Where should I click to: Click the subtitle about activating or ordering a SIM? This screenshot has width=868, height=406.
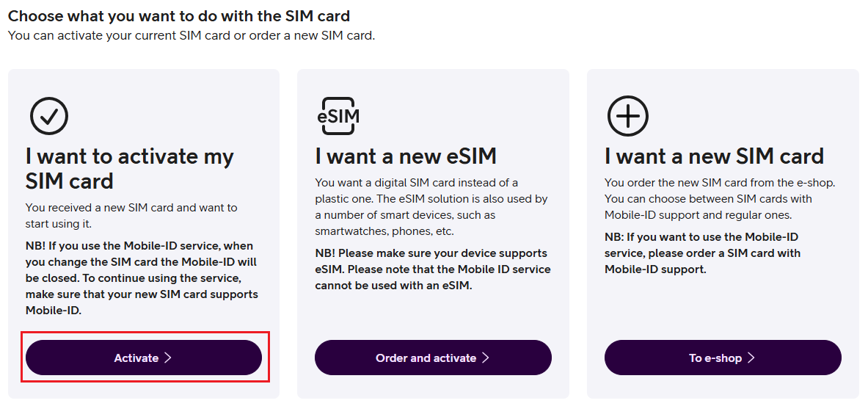[192, 36]
